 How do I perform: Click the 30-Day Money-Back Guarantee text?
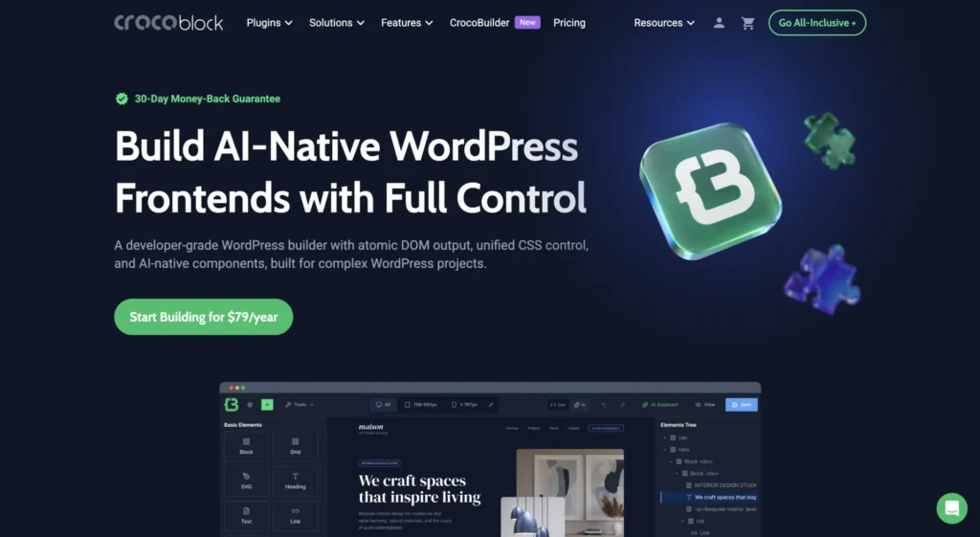point(208,99)
